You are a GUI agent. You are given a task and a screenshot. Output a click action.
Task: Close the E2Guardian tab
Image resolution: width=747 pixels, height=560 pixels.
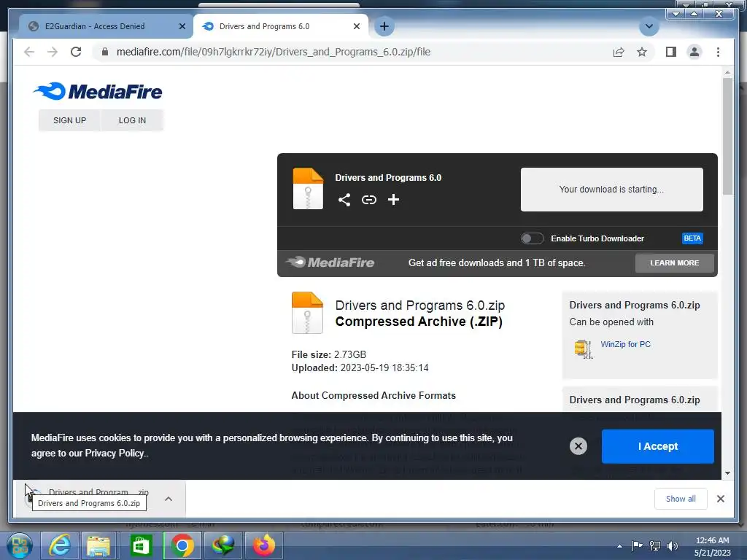click(182, 26)
